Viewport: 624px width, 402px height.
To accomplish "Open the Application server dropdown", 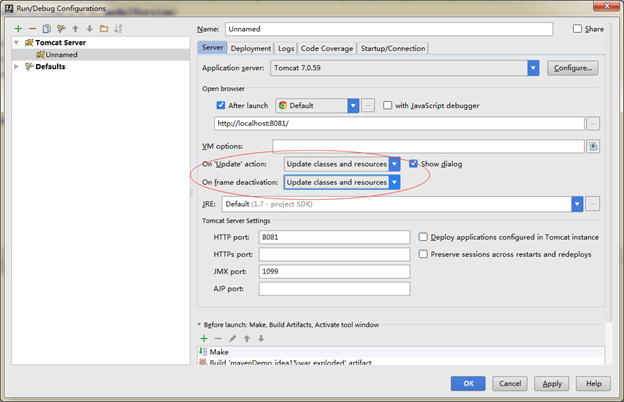I will click(x=533, y=68).
